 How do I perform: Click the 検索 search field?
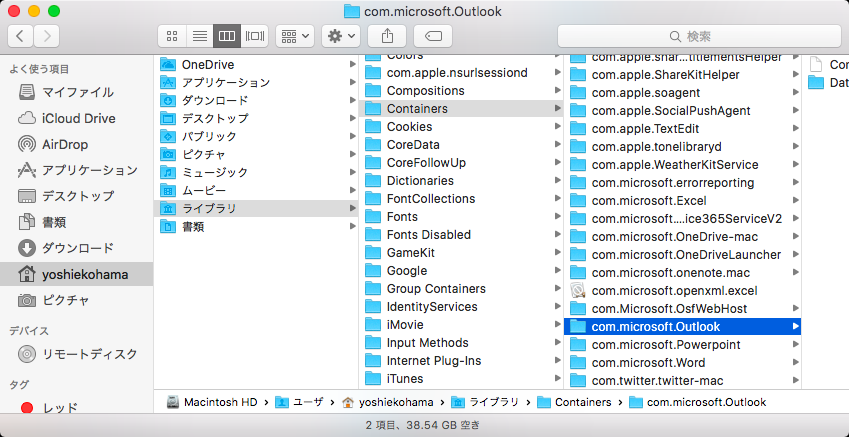coord(698,36)
